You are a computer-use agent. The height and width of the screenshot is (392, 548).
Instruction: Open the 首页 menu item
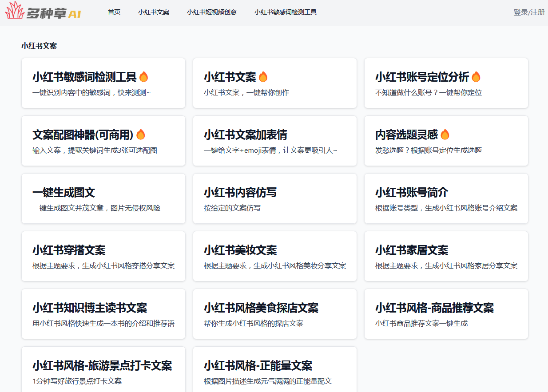pyautogui.click(x=114, y=12)
